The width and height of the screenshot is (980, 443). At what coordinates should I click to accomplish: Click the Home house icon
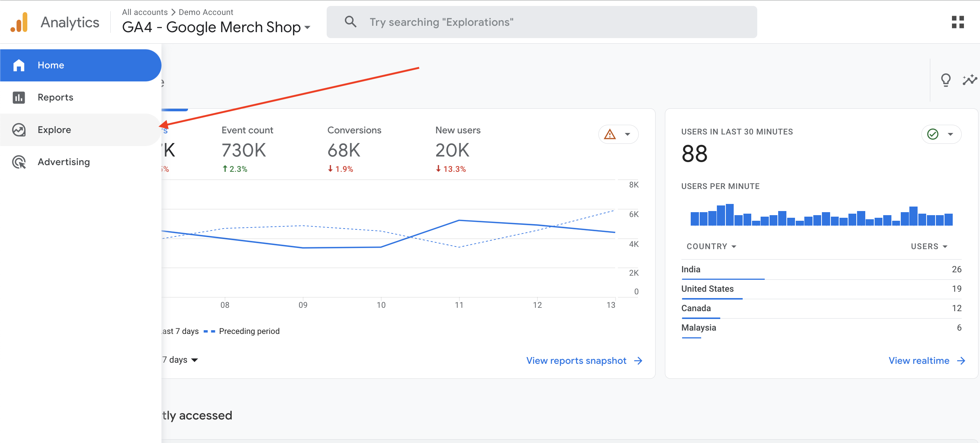[19, 65]
